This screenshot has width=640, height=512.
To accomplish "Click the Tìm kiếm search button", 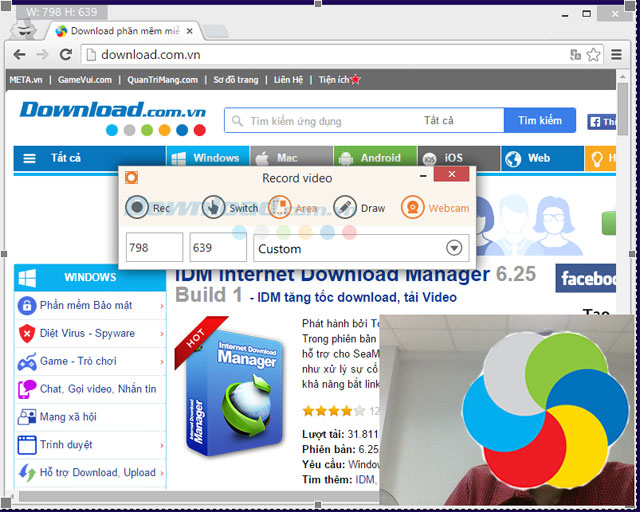I will pyautogui.click(x=540, y=120).
